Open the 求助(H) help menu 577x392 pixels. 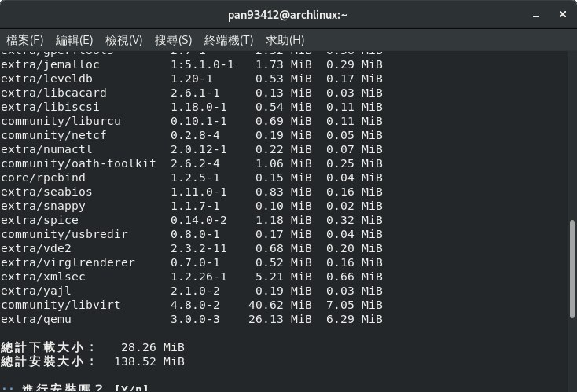(x=285, y=40)
